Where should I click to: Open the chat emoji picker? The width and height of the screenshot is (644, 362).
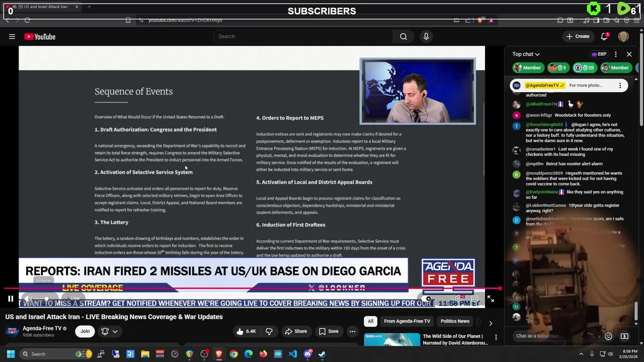coord(608,336)
